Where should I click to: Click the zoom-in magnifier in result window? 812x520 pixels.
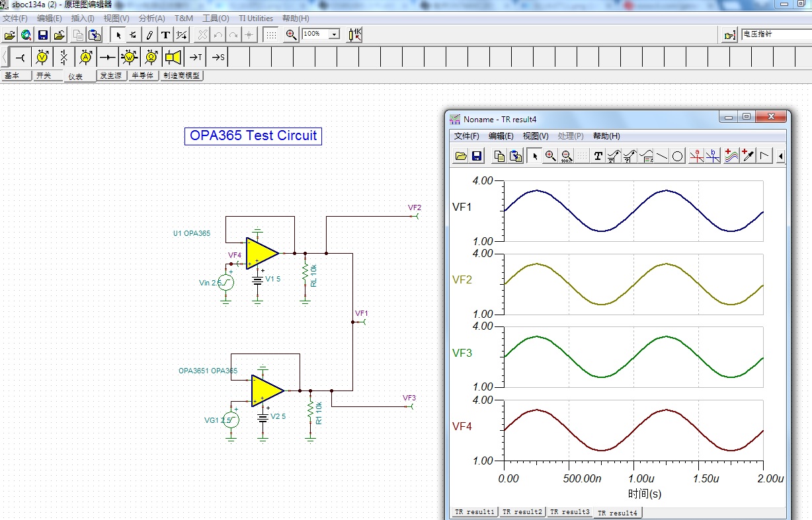[550, 156]
